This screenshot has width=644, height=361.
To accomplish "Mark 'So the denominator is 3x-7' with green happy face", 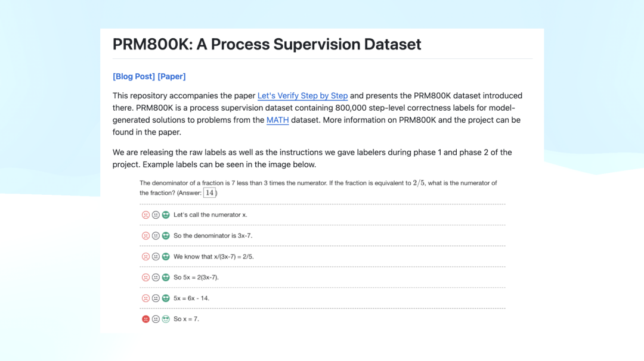I will click(166, 236).
